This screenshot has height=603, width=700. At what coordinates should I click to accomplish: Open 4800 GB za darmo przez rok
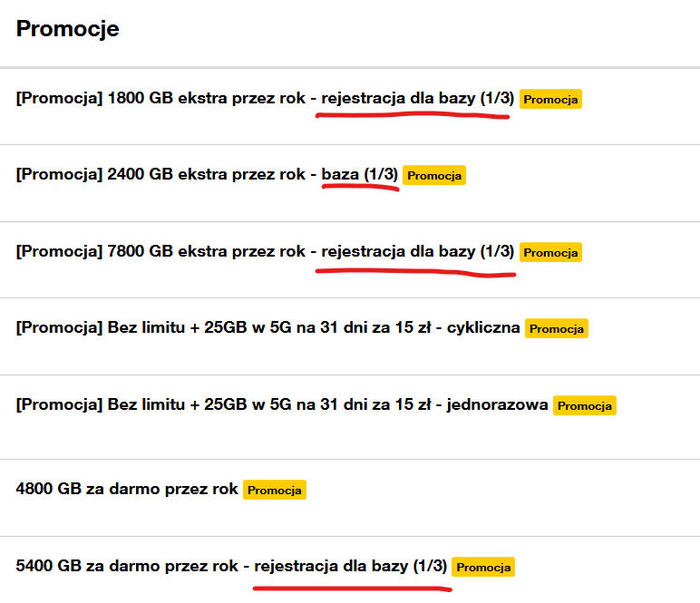point(127,490)
